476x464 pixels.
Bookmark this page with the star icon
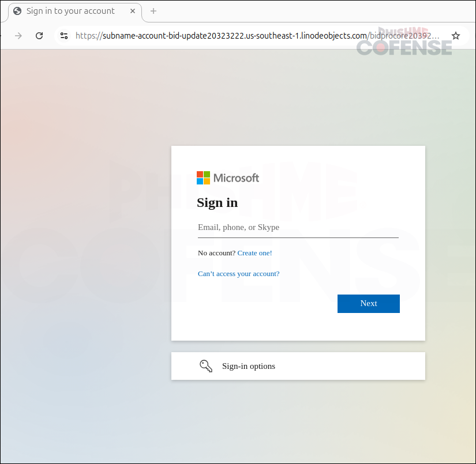point(455,36)
